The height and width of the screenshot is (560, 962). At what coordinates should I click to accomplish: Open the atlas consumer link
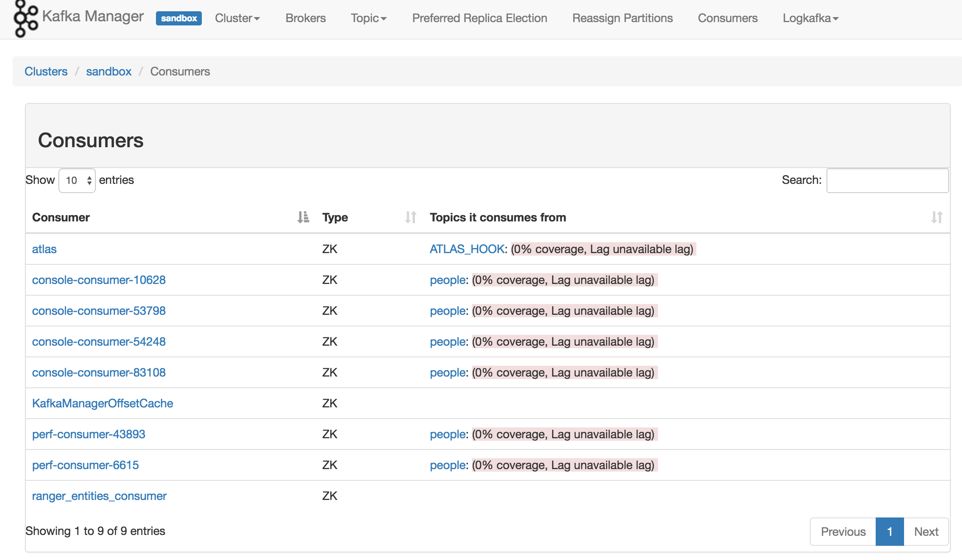[x=44, y=249]
